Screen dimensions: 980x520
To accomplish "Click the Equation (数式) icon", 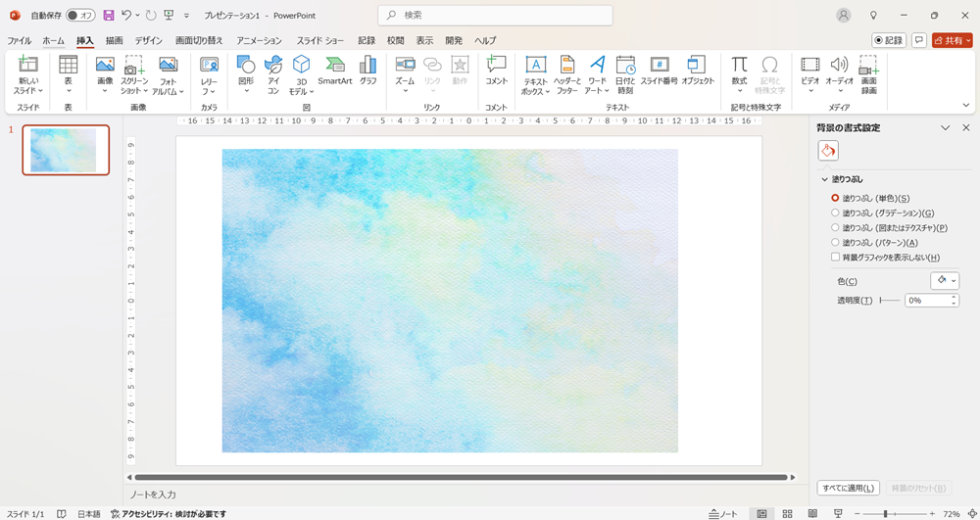I will click(x=739, y=65).
